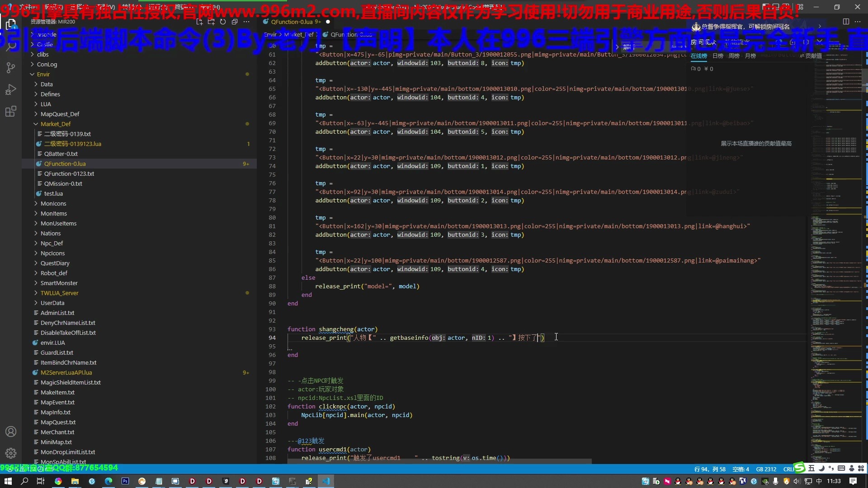Switch to QFunction-0.lua editor tab
This screenshot has width=868, height=488.
point(292,22)
